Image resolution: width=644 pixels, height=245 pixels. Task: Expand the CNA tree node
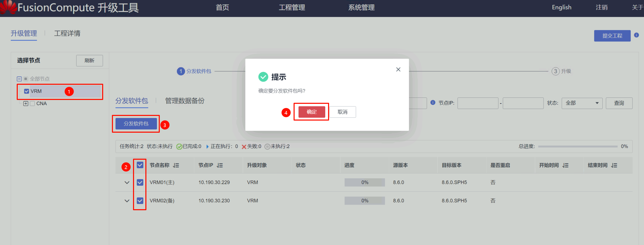click(x=26, y=104)
